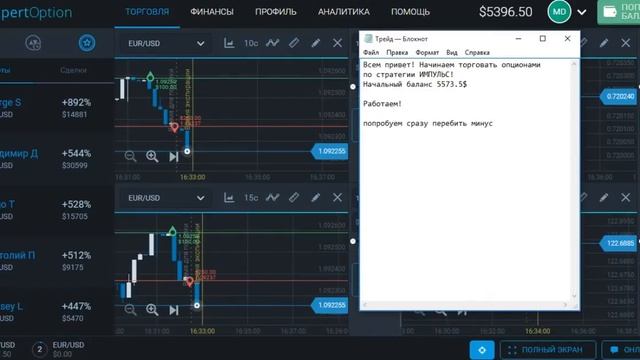This screenshot has height=360, width=640.
Task: Select pencil tool on upper right chart
Action: (604, 43)
